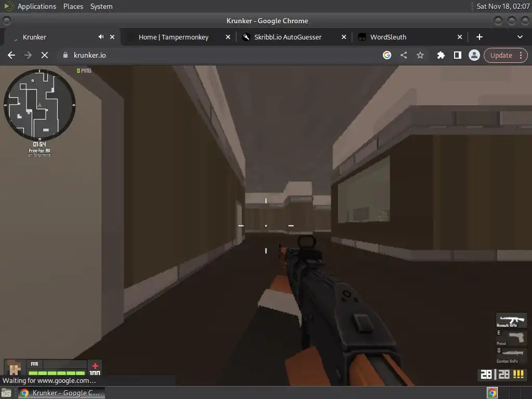Open the Places menu

pos(73,6)
